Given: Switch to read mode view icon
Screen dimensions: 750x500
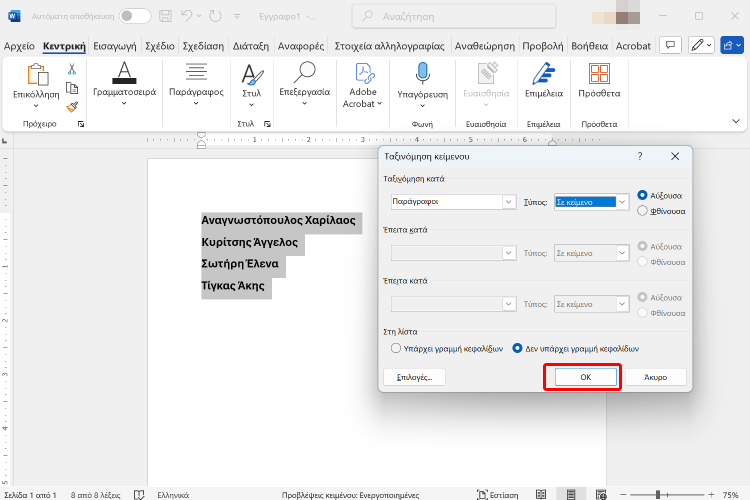Looking at the screenshot, I should (x=541, y=494).
